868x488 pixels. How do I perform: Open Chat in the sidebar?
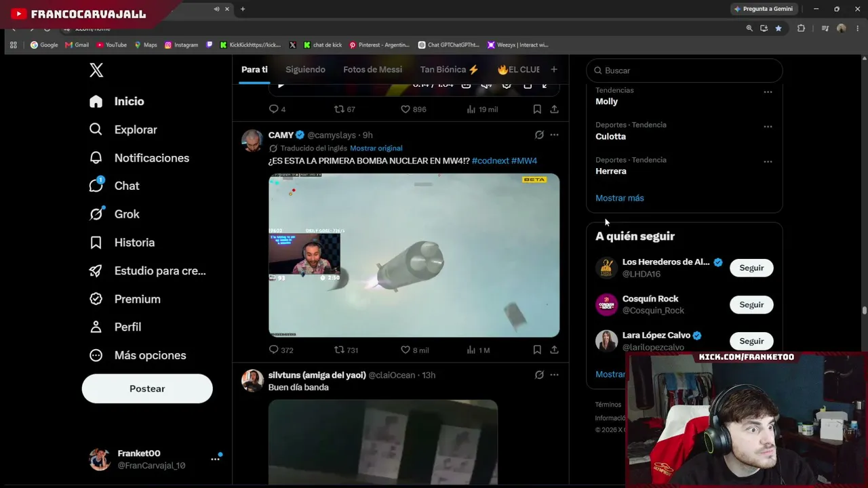(115, 186)
